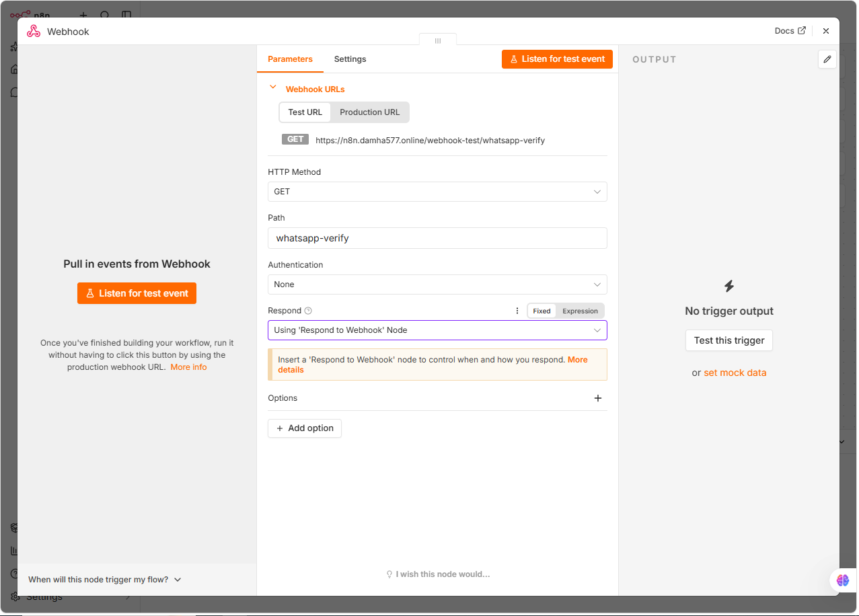Click set mock data link

(735, 373)
